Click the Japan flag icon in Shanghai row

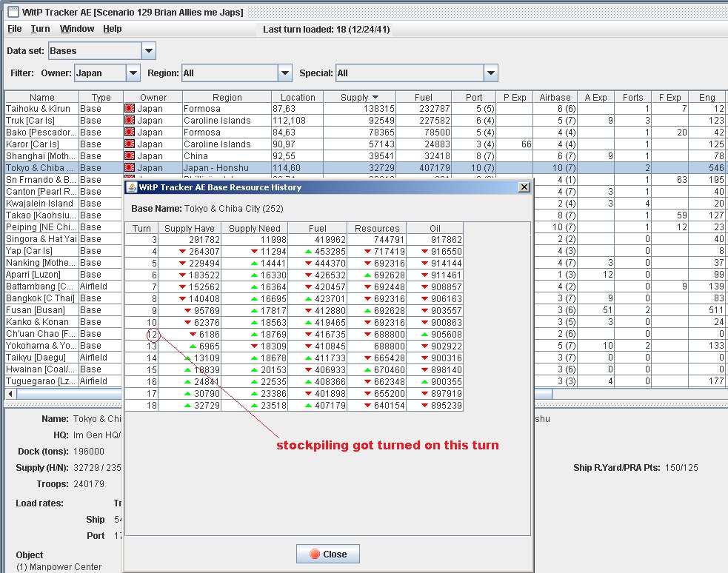pyautogui.click(x=130, y=156)
